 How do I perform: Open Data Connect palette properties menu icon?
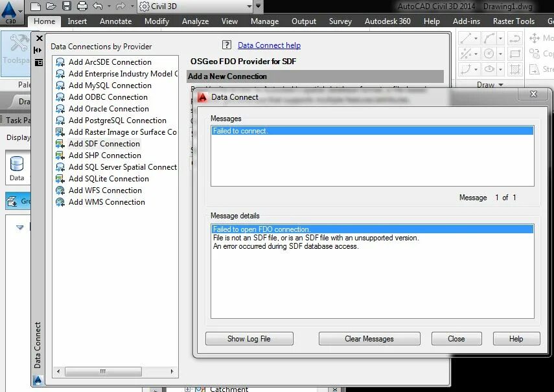tap(39, 62)
